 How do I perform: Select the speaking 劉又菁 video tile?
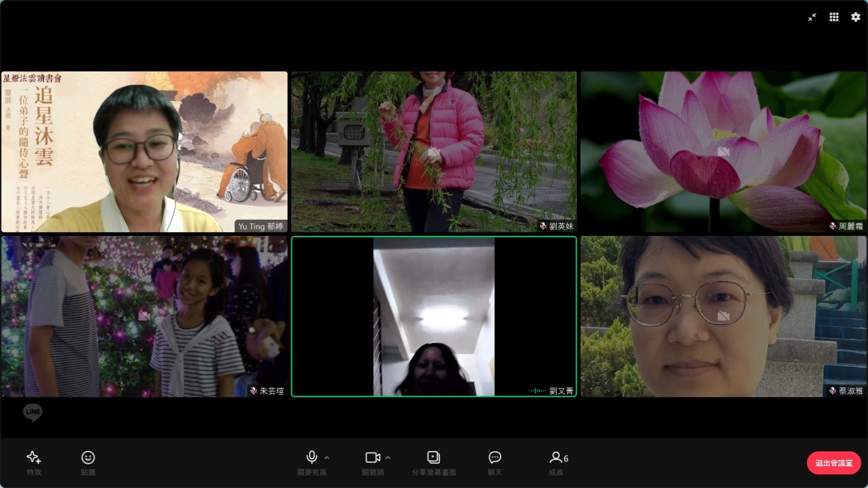coord(433,316)
